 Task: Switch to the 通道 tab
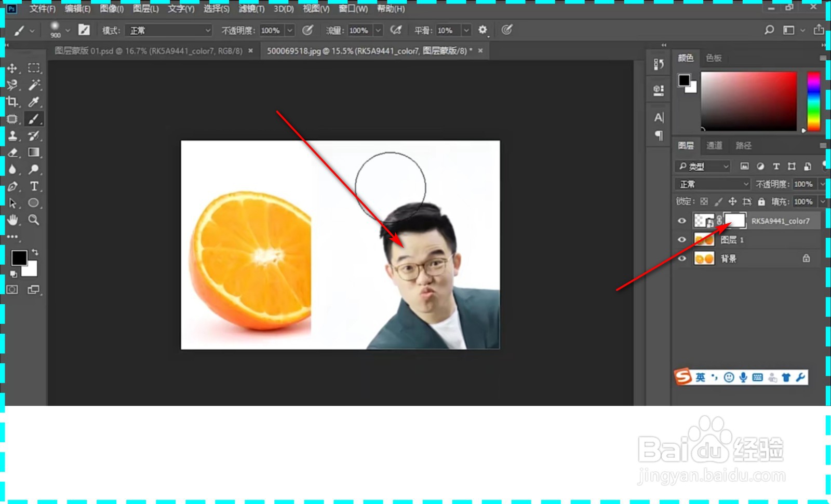point(714,145)
